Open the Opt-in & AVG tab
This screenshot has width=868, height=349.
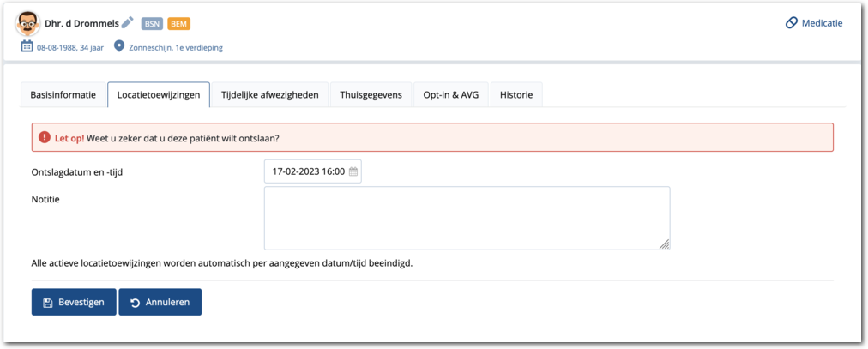click(451, 95)
